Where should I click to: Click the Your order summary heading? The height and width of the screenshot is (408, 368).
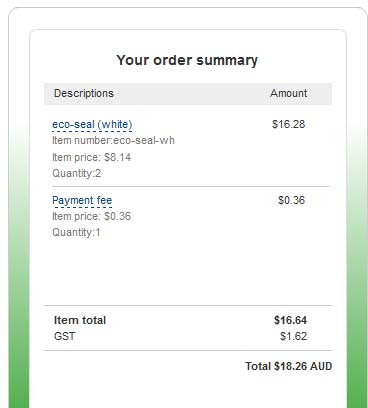187,60
